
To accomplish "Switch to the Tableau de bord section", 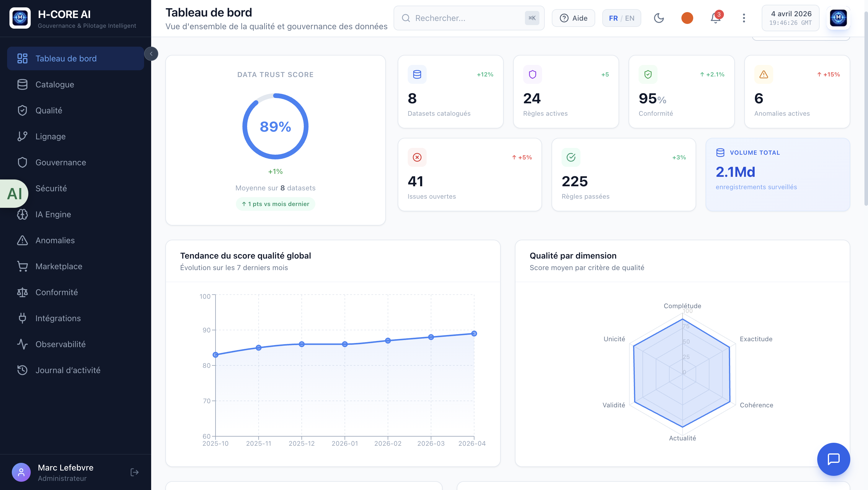I will click(66, 58).
